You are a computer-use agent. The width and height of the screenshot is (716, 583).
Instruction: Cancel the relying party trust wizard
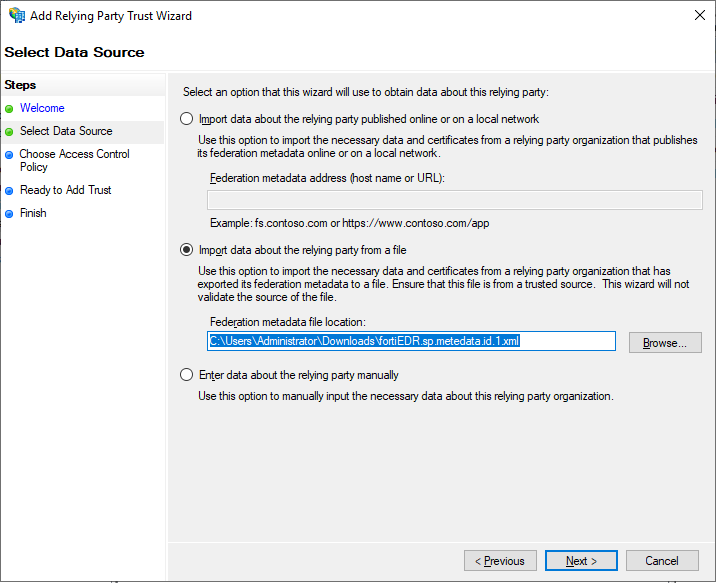tap(662, 561)
